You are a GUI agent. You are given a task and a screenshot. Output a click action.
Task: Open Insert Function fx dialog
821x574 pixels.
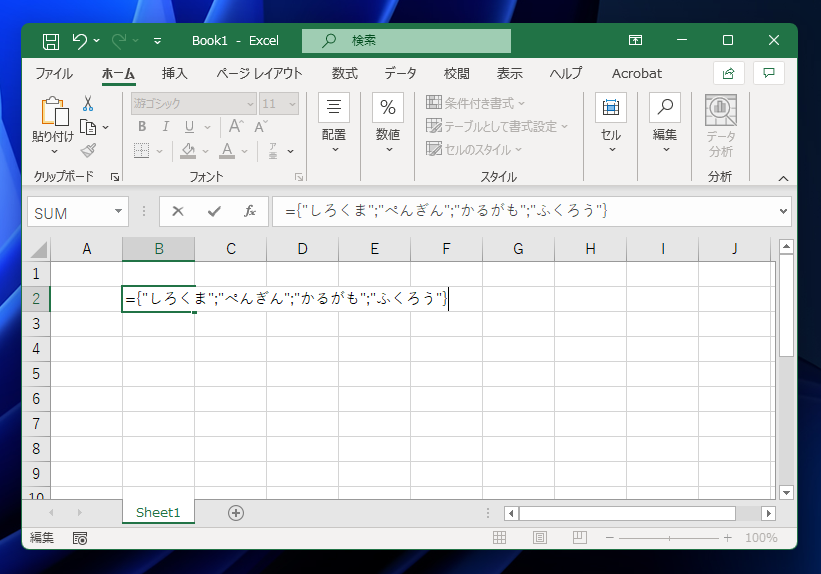[x=250, y=211]
